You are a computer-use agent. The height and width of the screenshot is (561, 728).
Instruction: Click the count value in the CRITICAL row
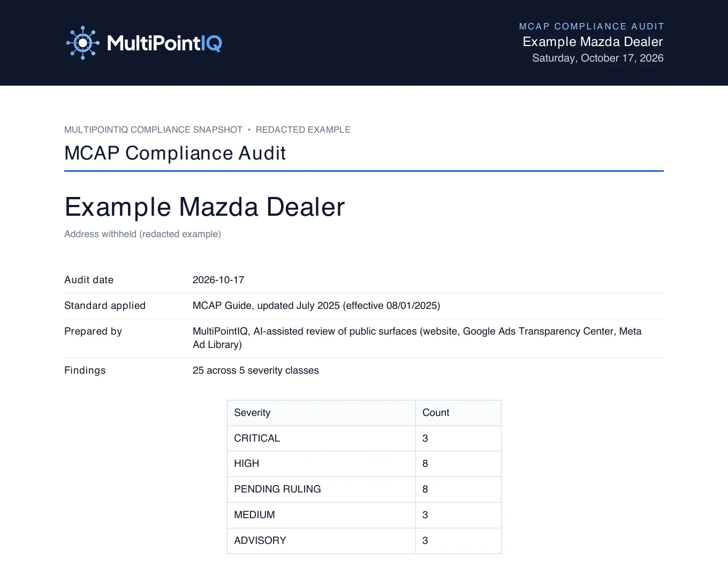point(458,438)
